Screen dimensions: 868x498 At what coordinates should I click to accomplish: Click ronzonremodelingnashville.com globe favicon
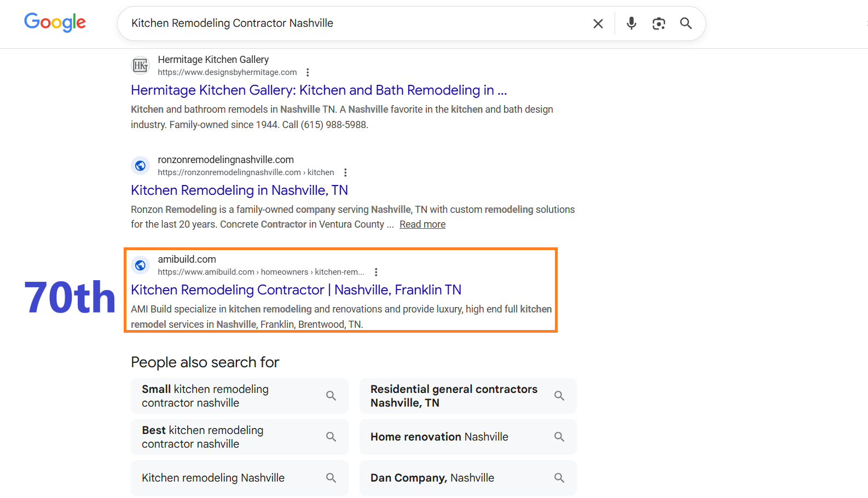pyautogui.click(x=141, y=165)
